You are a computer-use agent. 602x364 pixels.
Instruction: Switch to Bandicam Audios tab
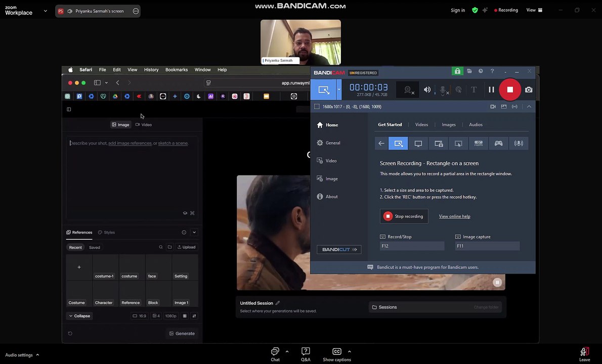(x=476, y=125)
